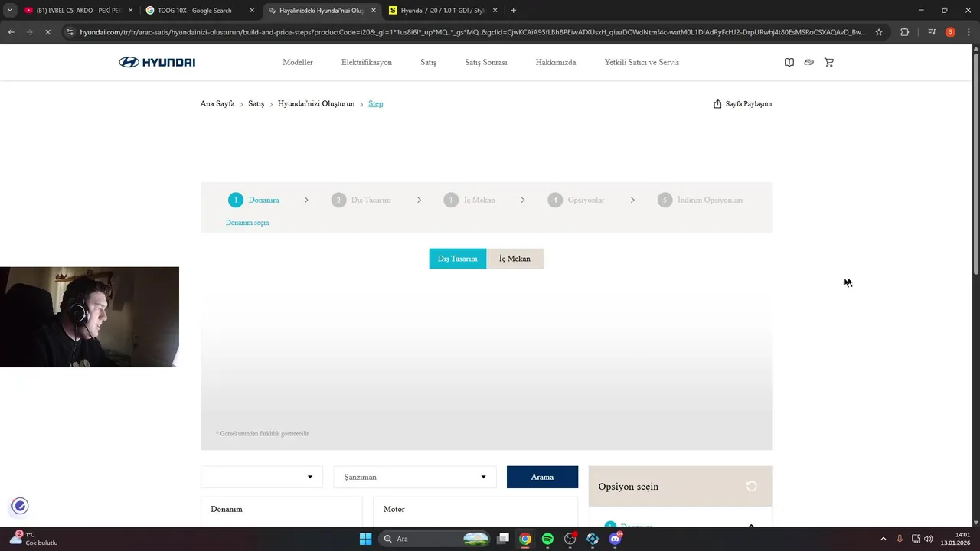The image size is (980, 551).
Task: Click the browser address bar URL
Action: click(x=472, y=32)
